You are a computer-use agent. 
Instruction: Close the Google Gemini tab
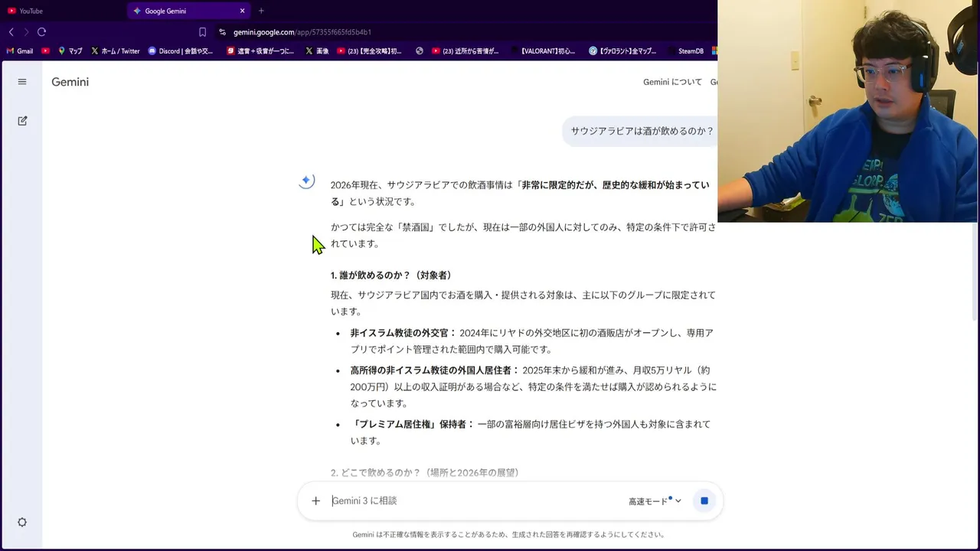tap(243, 11)
